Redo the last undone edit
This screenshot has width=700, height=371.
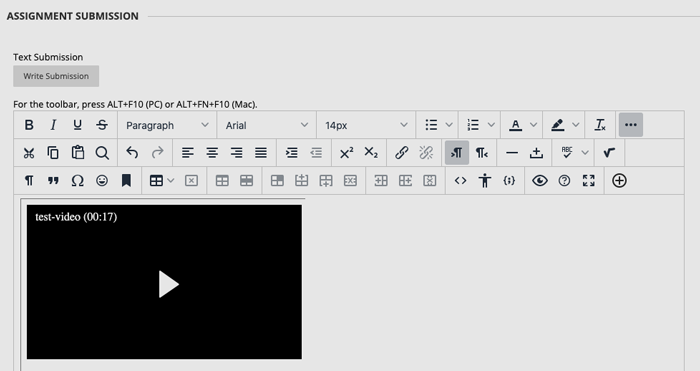157,153
